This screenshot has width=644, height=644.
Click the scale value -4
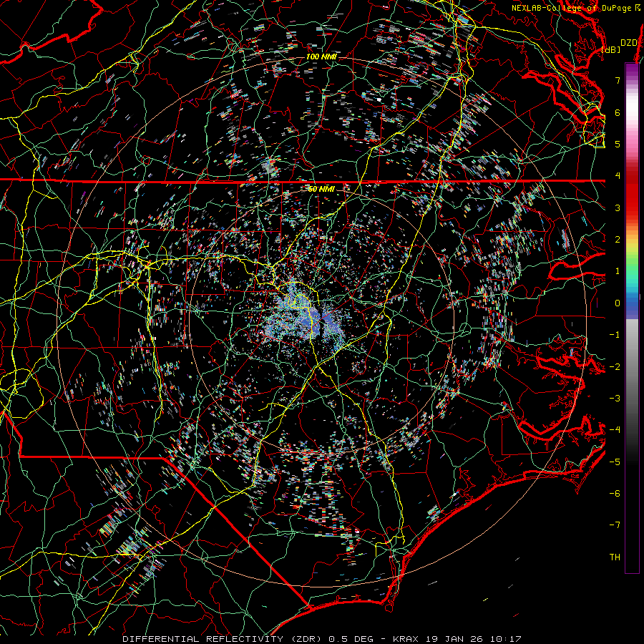pos(615,430)
